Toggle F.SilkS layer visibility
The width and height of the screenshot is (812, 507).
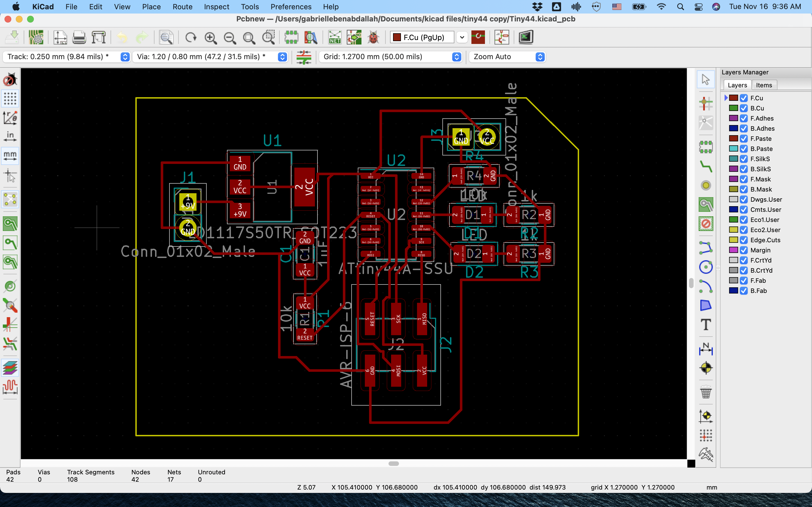click(743, 159)
